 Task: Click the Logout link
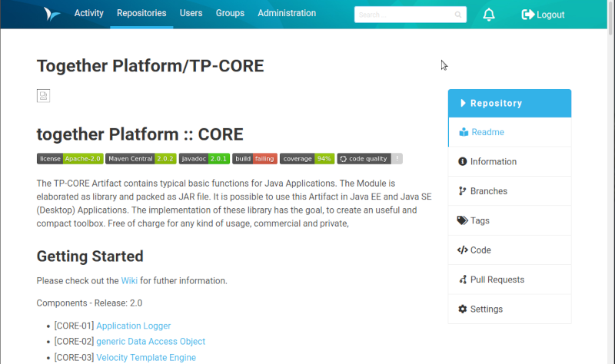(x=543, y=15)
